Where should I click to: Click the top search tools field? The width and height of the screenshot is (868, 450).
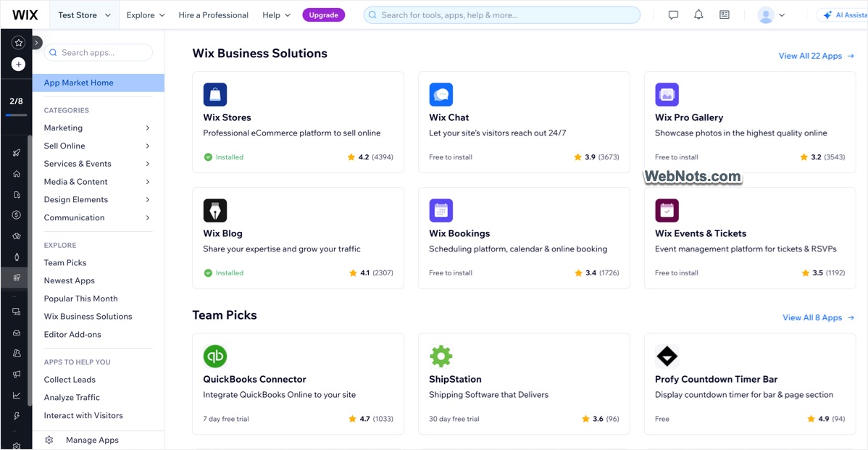pyautogui.click(x=501, y=15)
